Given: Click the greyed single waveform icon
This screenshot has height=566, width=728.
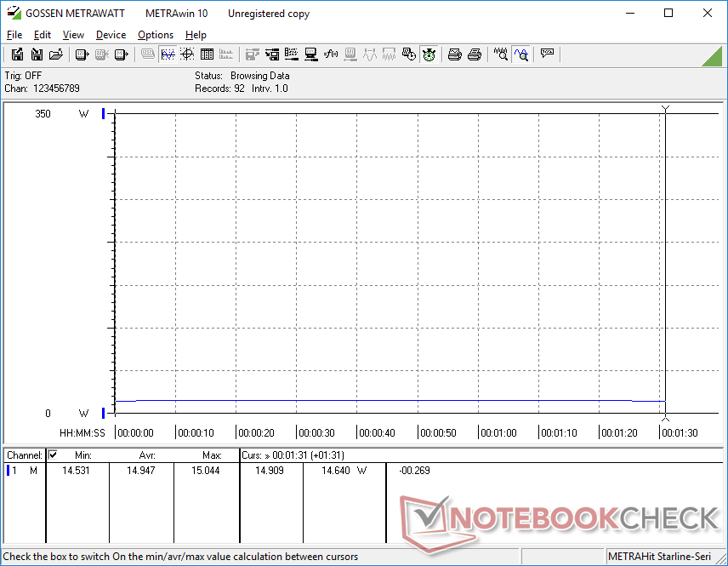Looking at the screenshot, I should (370, 54).
